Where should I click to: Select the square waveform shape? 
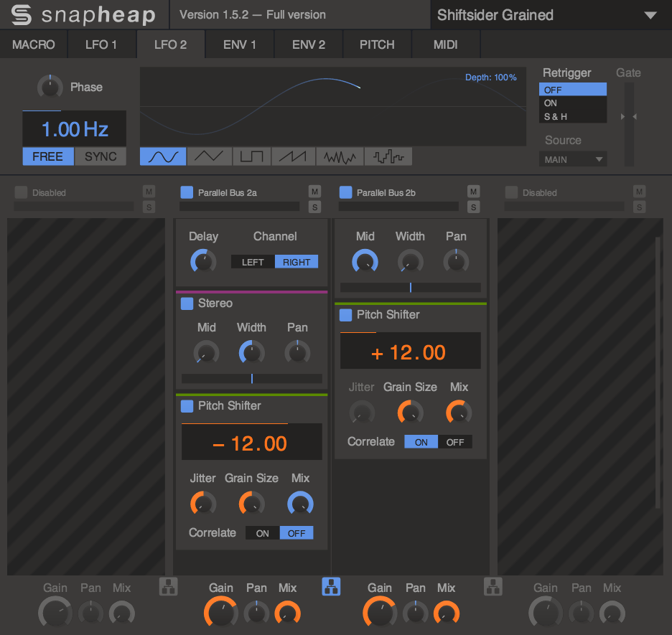click(251, 156)
